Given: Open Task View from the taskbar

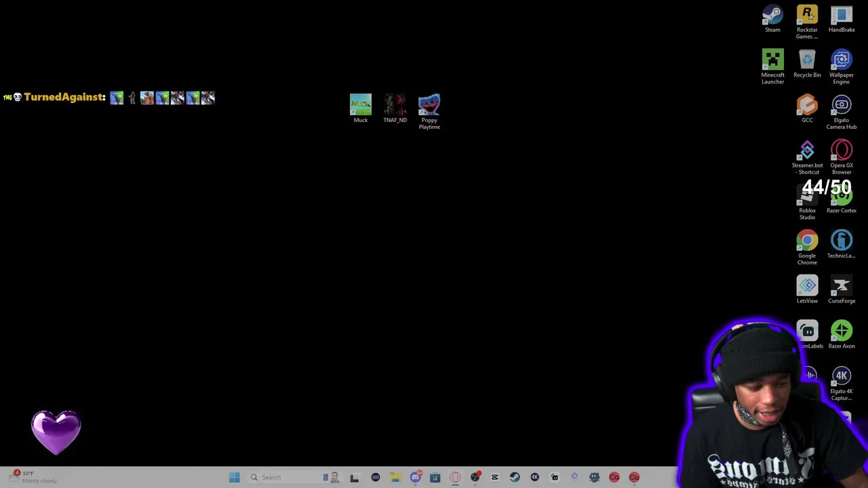Looking at the screenshot, I should 354,477.
